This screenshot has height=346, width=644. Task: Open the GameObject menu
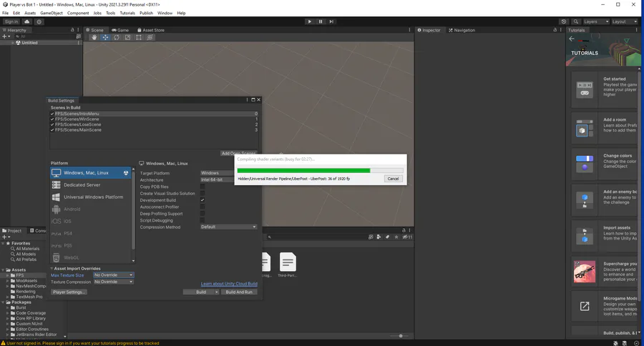(x=52, y=13)
